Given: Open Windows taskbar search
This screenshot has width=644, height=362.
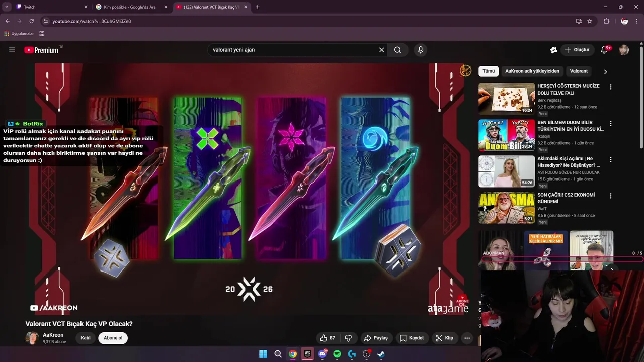Looking at the screenshot, I should click(278, 354).
